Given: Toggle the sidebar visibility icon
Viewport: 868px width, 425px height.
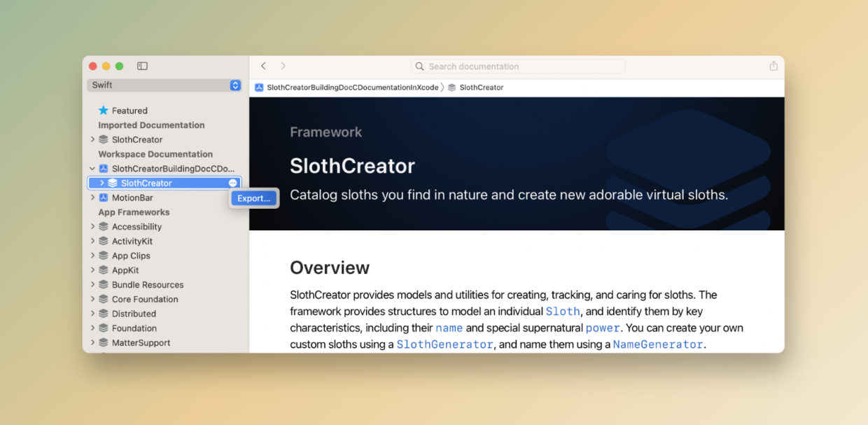Looking at the screenshot, I should [142, 65].
